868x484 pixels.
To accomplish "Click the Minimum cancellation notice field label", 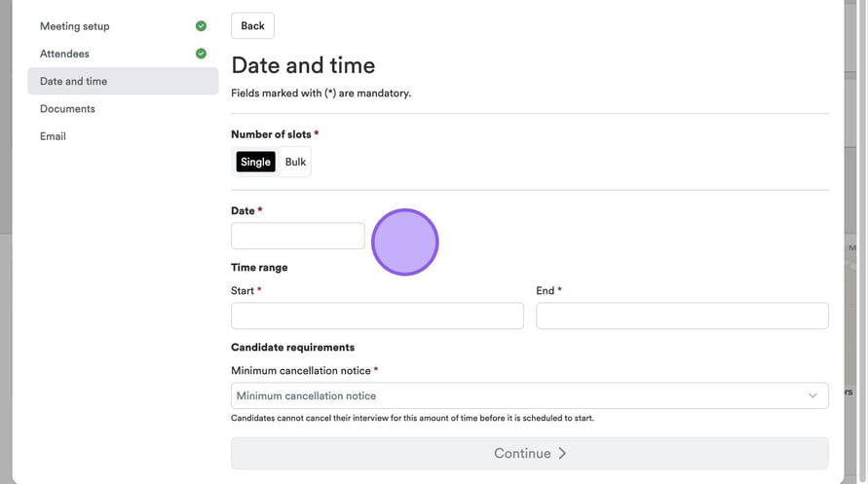I will tap(301, 371).
